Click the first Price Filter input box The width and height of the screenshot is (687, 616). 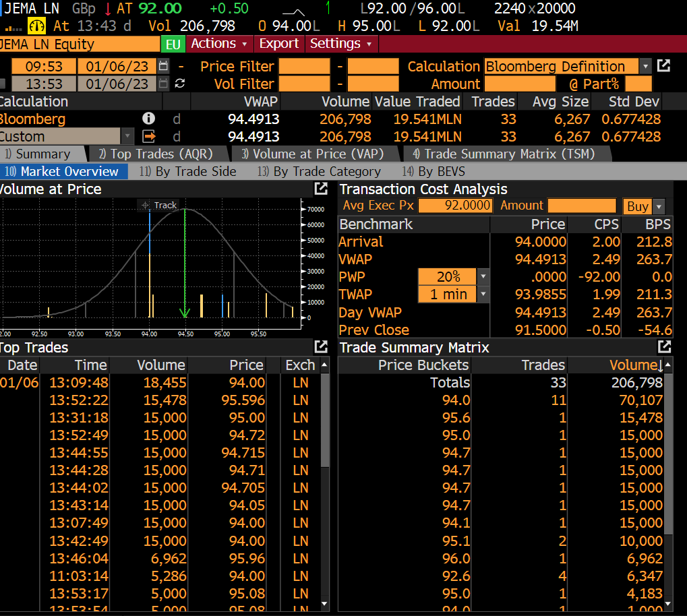[304, 67]
